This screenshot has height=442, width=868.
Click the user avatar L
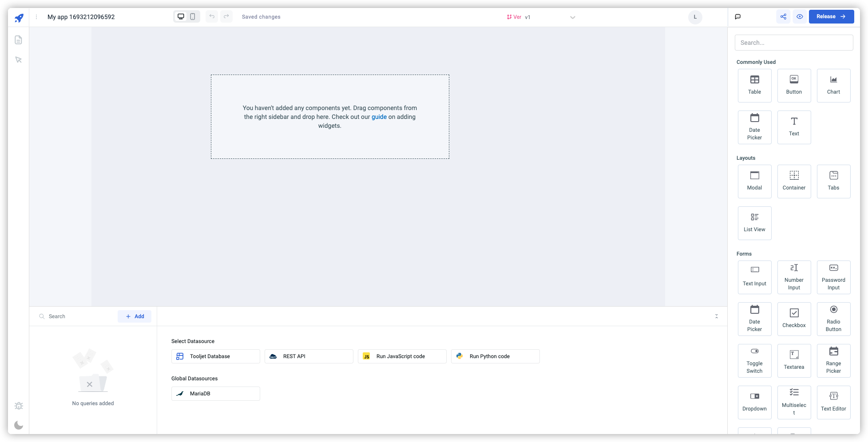pos(695,17)
